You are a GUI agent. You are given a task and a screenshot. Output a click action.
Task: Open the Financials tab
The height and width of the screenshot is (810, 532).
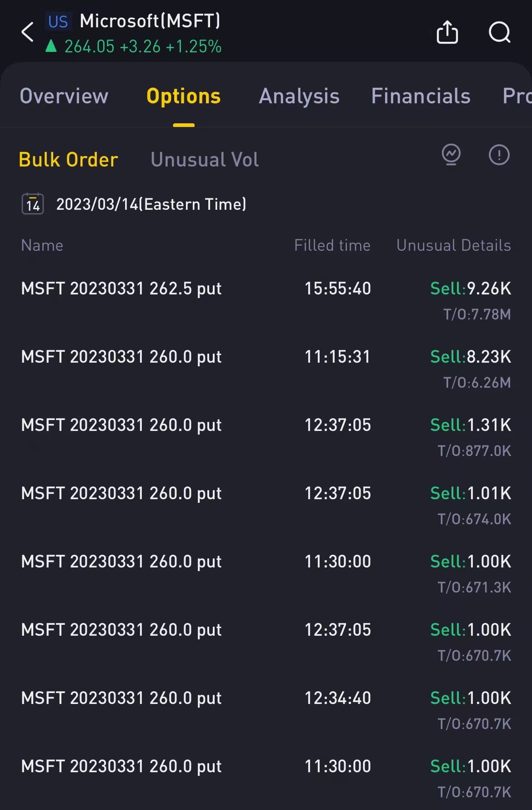tap(421, 96)
